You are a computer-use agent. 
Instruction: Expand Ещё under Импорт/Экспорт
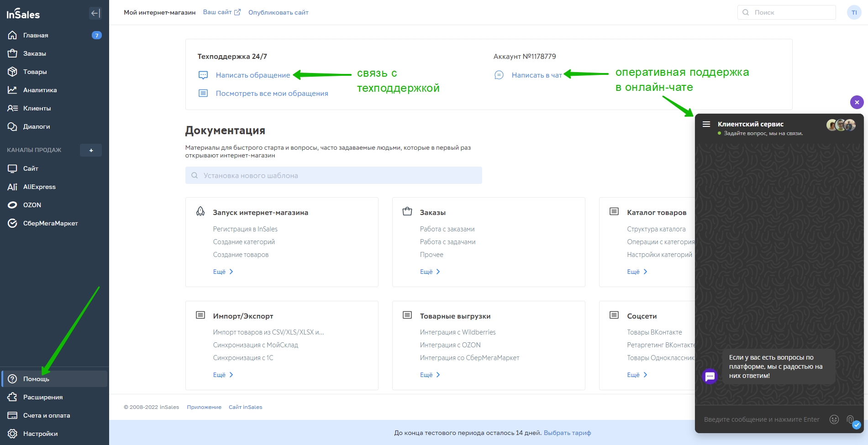click(223, 375)
